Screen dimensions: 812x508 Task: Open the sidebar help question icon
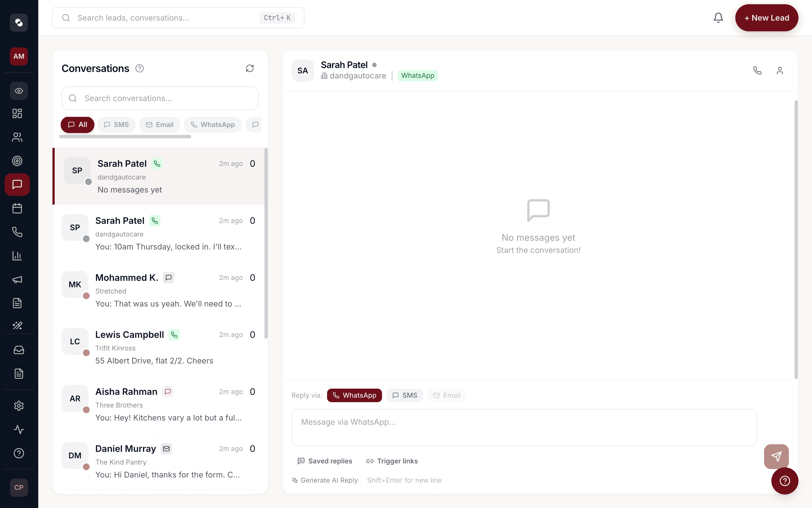click(x=19, y=453)
